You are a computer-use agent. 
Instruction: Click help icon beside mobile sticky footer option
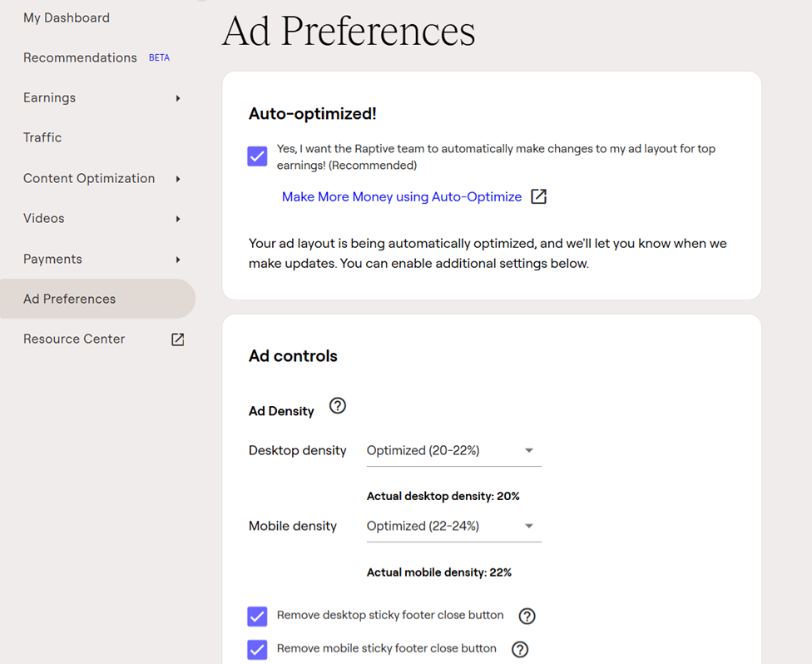click(x=520, y=649)
